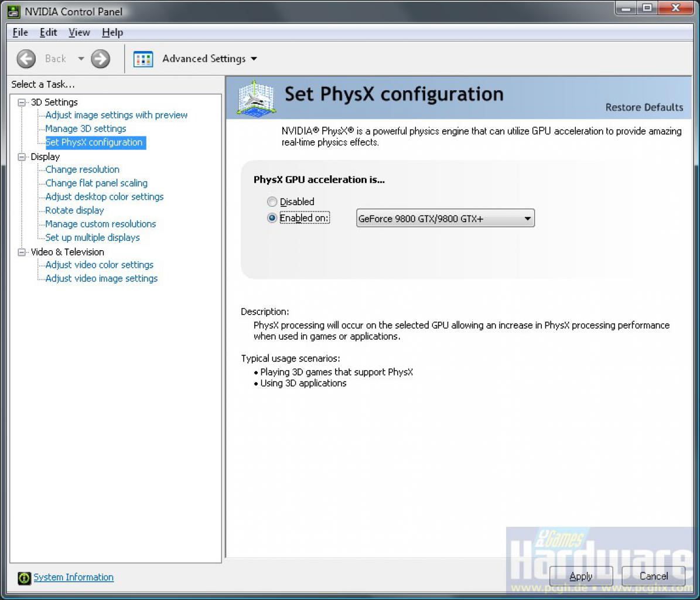Image resolution: width=700 pixels, height=600 pixels.
Task: Open the GeForce 9800 GTX GPU dropdown
Action: point(445,219)
